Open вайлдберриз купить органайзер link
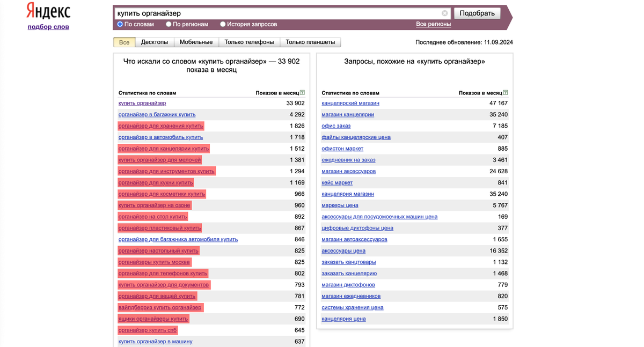The height and width of the screenshot is (347, 644). [160, 307]
